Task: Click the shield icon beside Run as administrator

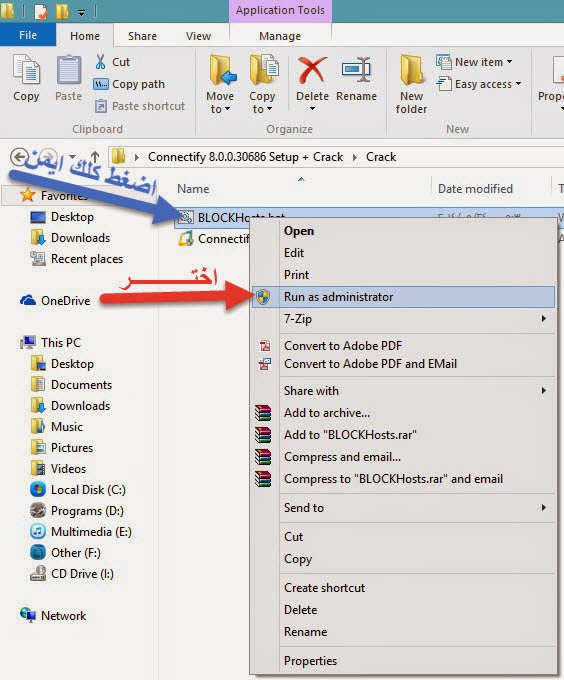Action: tap(263, 297)
